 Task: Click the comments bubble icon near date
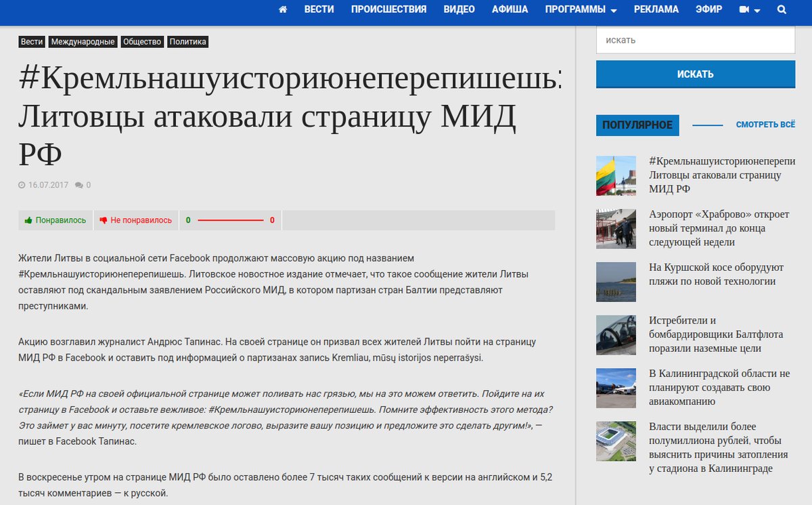click(x=79, y=185)
